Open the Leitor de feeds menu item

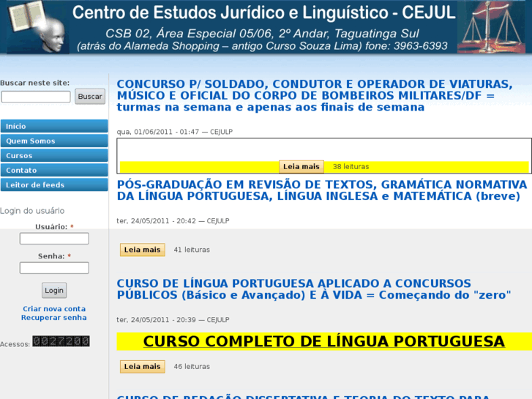(54, 184)
